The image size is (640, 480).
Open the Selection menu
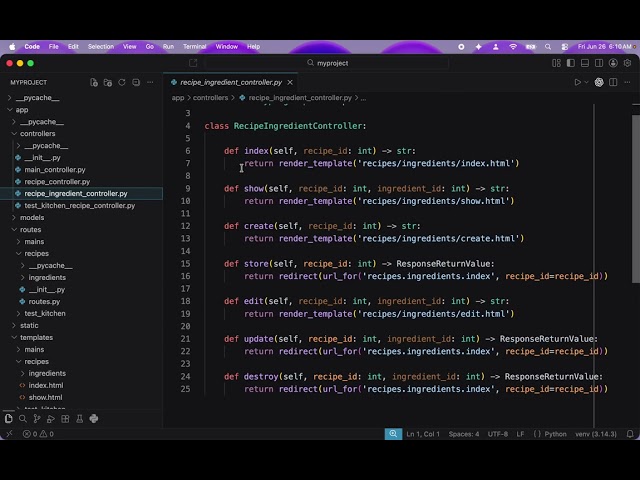(x=101, y=47)
